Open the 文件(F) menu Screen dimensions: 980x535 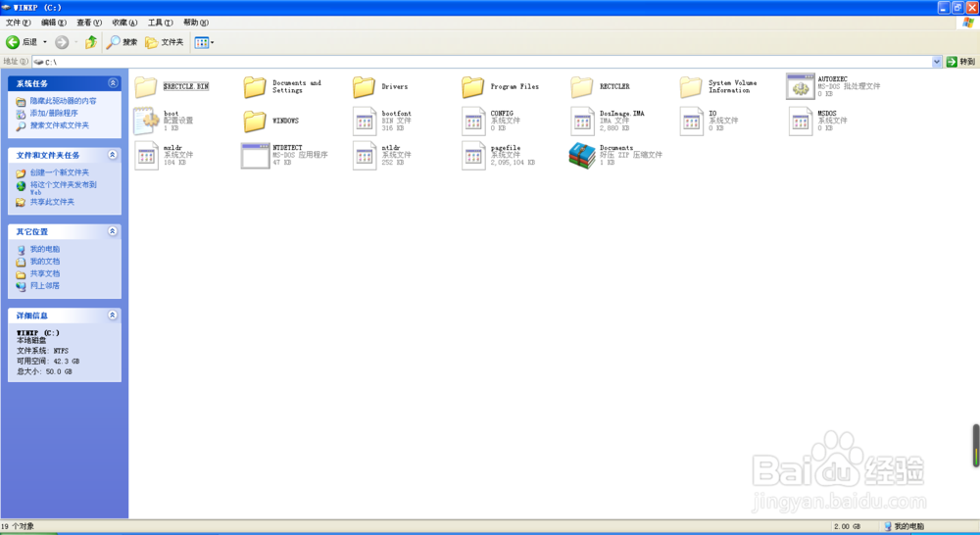(x=18, y=23)
